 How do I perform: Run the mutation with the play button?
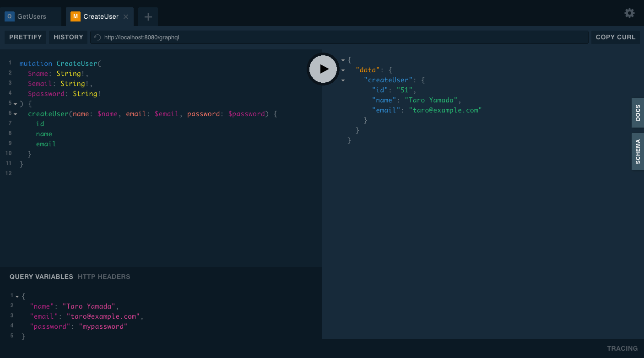click(323, 69)
